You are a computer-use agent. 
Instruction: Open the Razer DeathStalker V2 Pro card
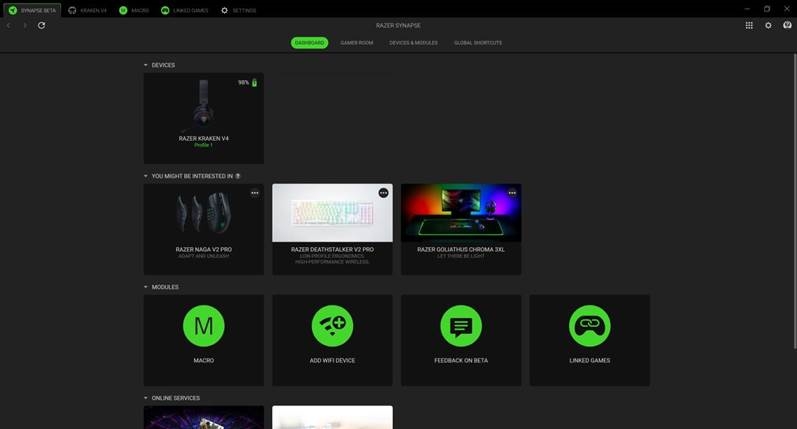pos(332,229)
